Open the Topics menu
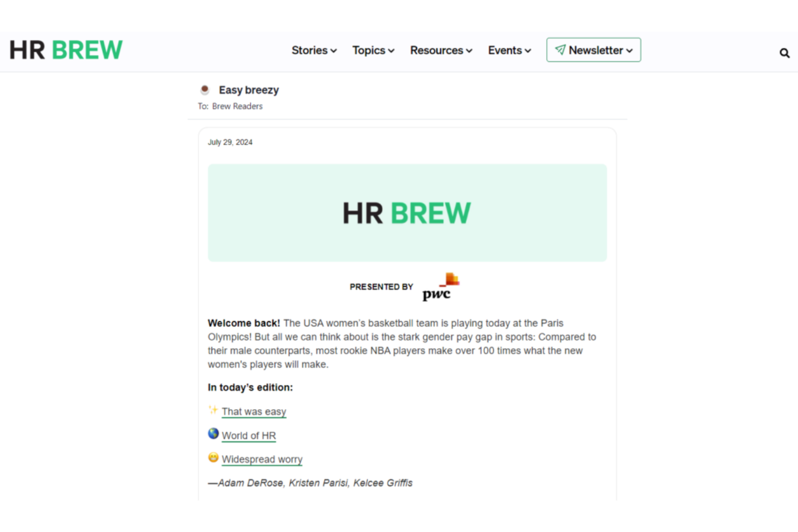The height and width of the screenshot is (532, 798). (374, 50)
